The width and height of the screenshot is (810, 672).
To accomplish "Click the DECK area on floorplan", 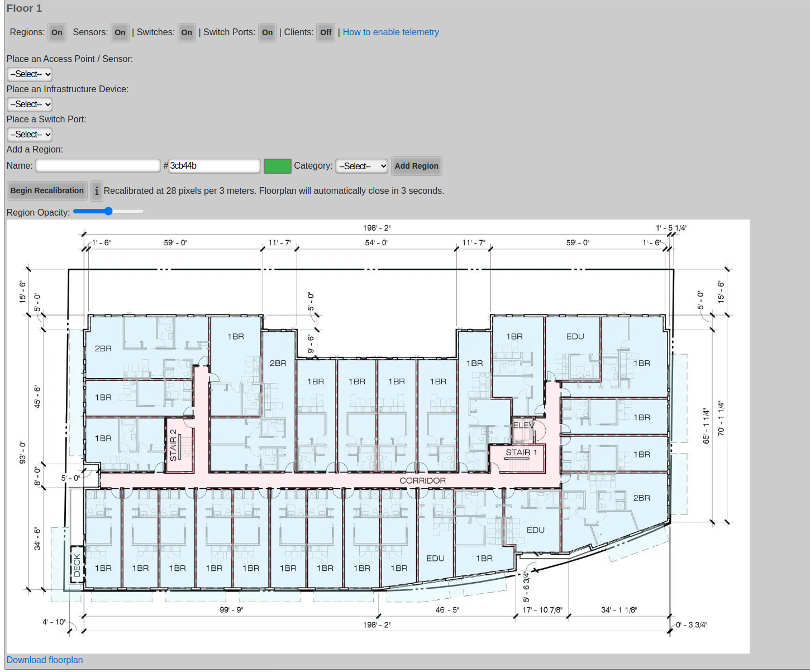I will click(77, 565).
